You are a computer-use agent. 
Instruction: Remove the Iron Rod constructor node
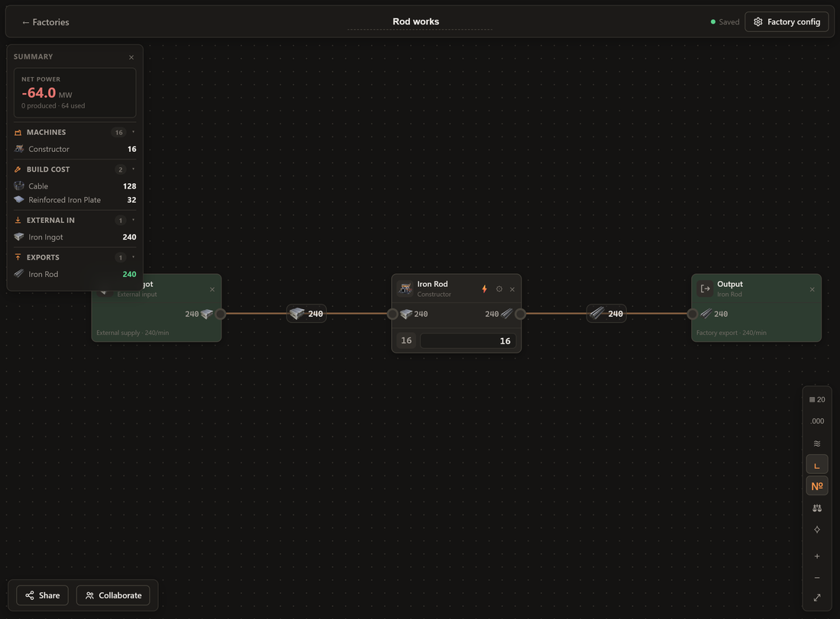click(x=512, y=290)
